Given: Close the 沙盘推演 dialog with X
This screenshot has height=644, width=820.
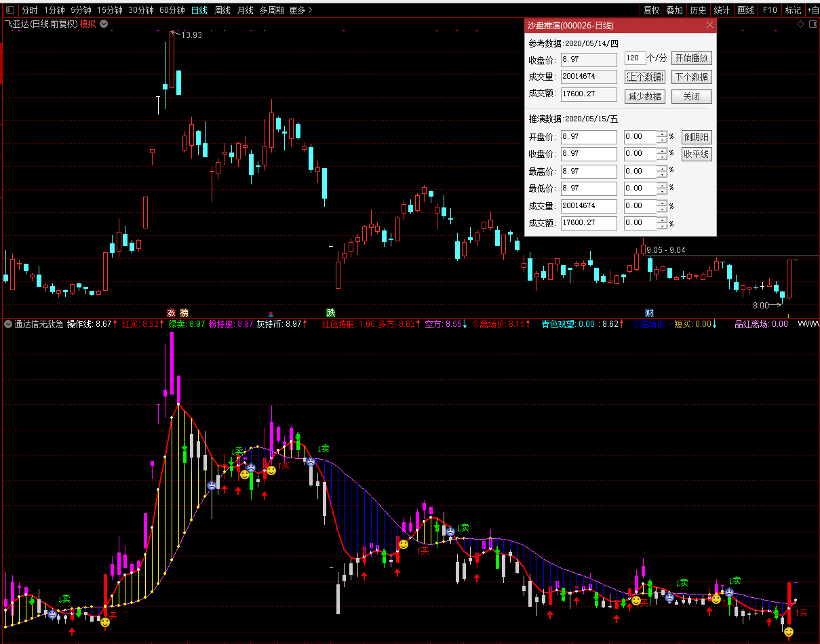Looking at the screenshot, I should (x=709, y=25).
